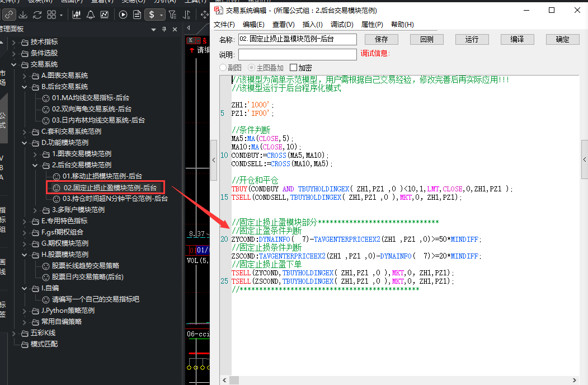The height and width of the screenshot is (385, 588).
Task: Click the refresh arrows toolbar icon
Action: coord(37,15)
